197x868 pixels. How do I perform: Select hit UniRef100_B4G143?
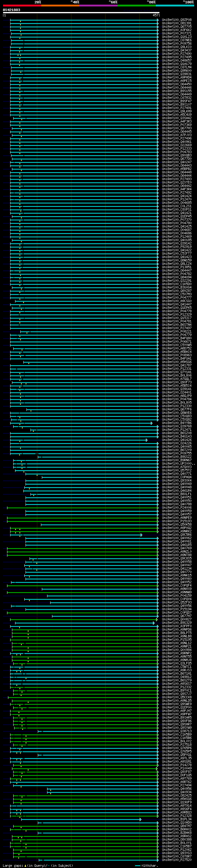pyautogui.click(x=176, y=436)
